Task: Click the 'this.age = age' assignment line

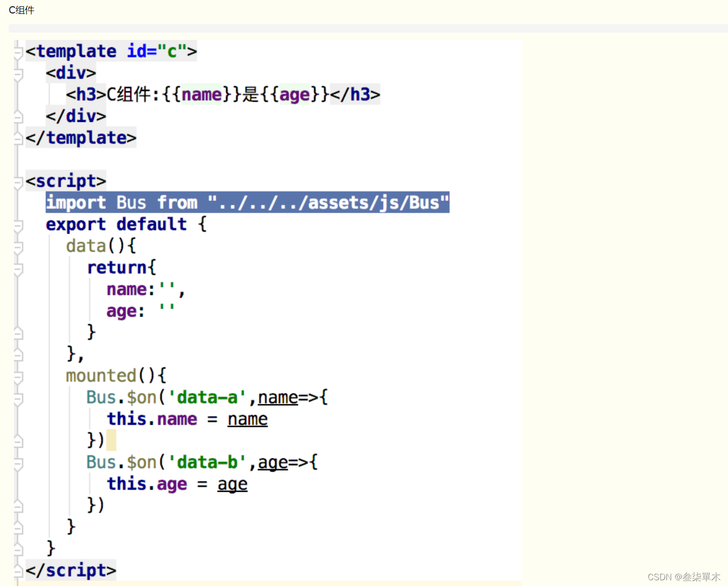Action: point(177,484)
